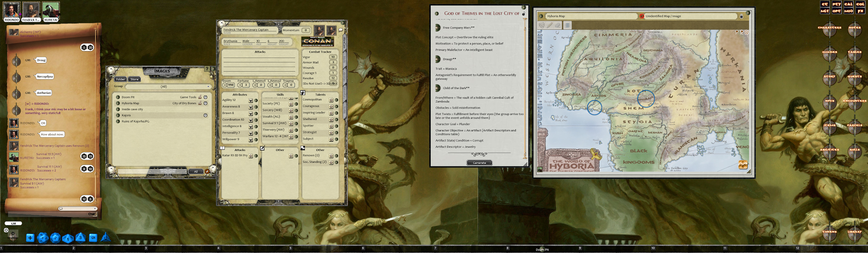Open the Hyboria Map image entry
The image size is (868, 253).
[130, 103]
